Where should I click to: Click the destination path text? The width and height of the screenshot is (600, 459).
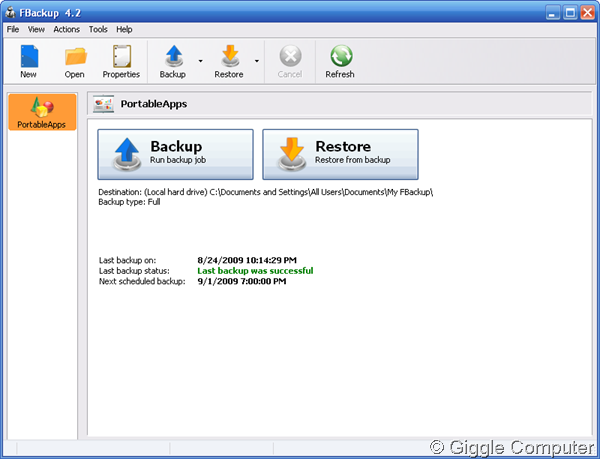[266, 192]
